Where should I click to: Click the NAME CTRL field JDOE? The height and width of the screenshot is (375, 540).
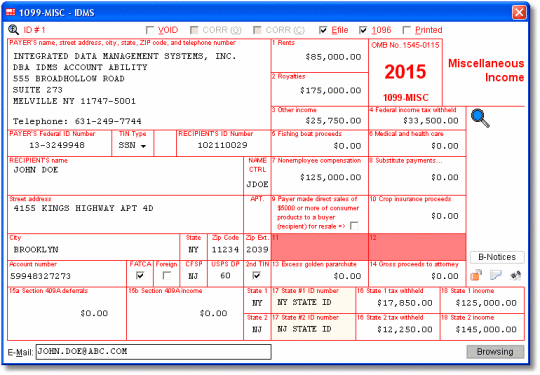257,185
